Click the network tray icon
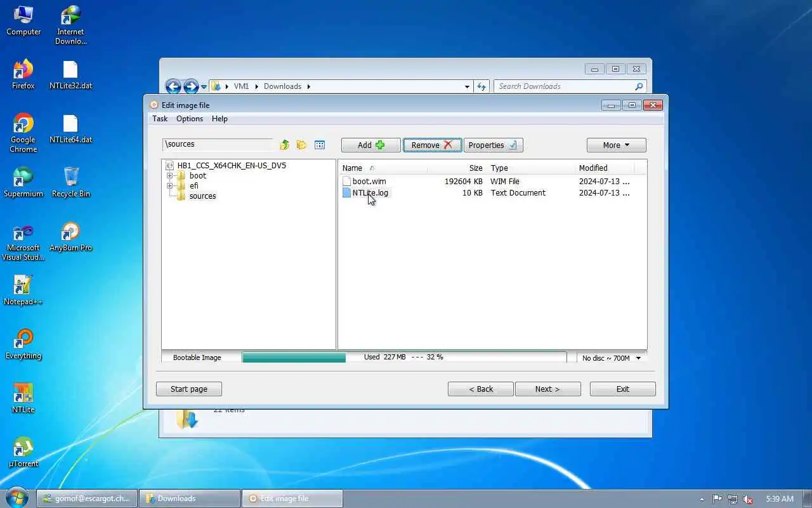Screen dimensions: 812x508 [x=733, y=499]
